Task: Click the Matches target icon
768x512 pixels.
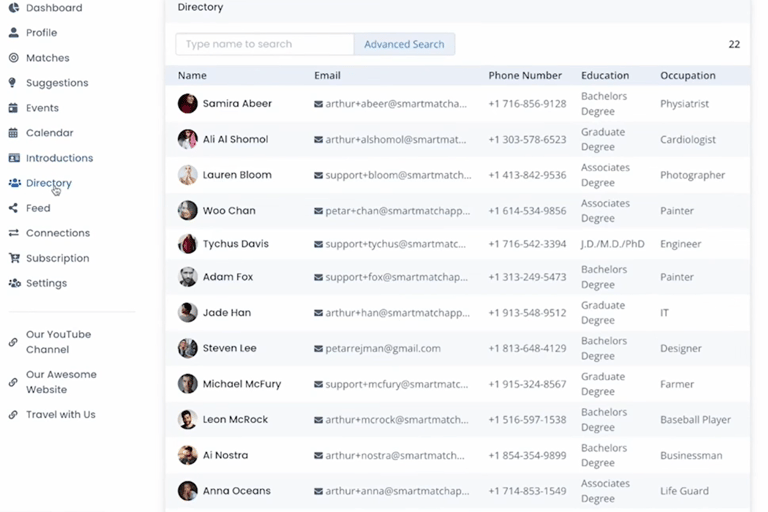Action: (14, 58)
